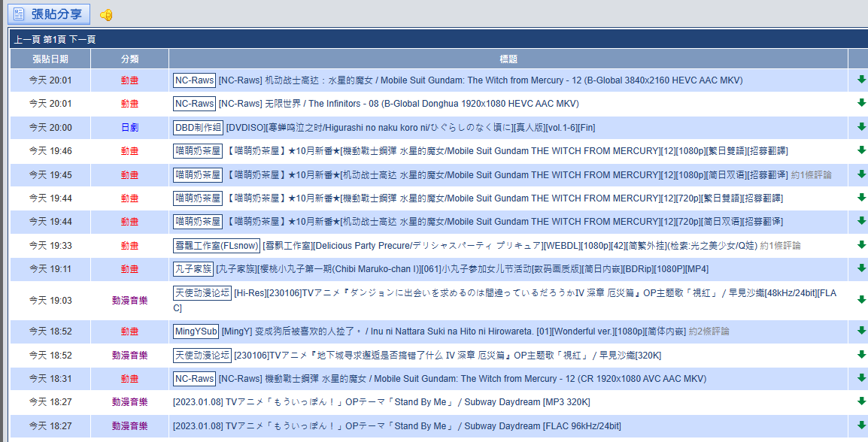Open The Infinitors - 08 title link
This screenshot has width=868, height=442.
[x=399, y=104]
